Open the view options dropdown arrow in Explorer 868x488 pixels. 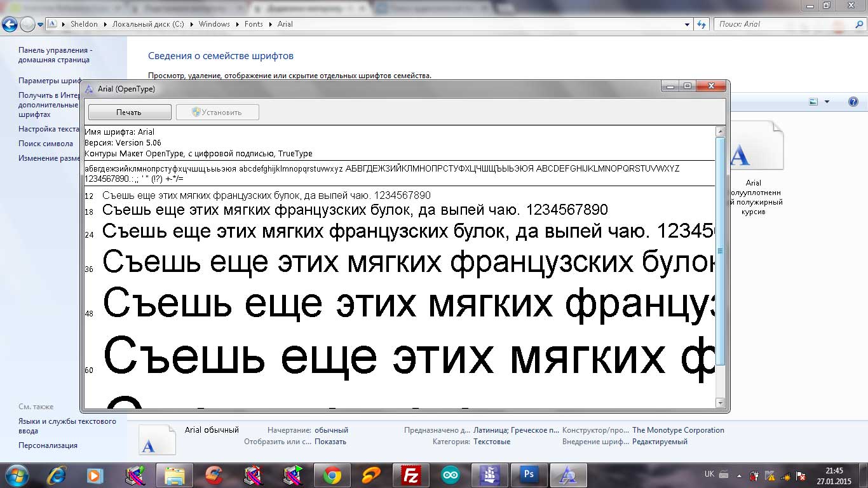[827, 102]
